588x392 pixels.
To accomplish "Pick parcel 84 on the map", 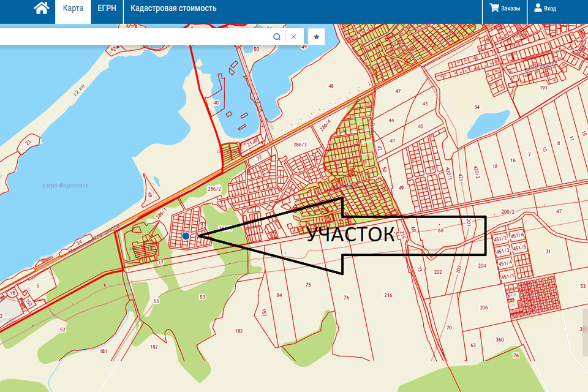I will click(279, 295).
